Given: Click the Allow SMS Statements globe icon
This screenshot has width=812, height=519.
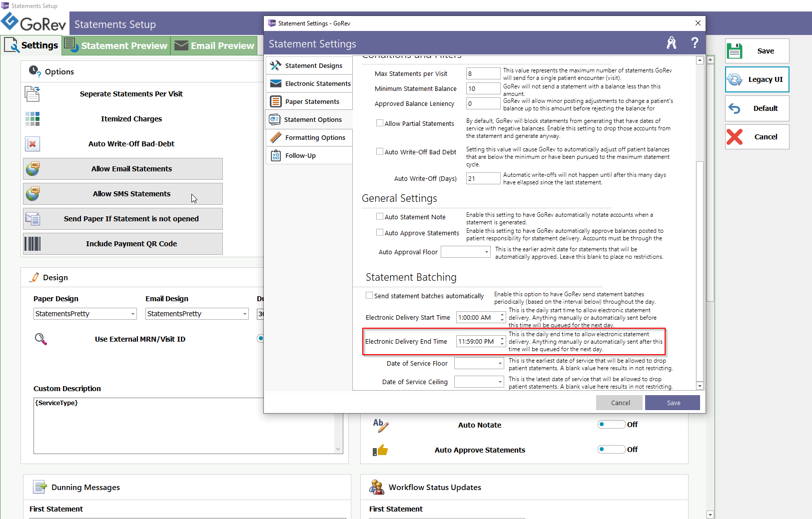Looking at the screenshot, I should (x=32, y=194).
